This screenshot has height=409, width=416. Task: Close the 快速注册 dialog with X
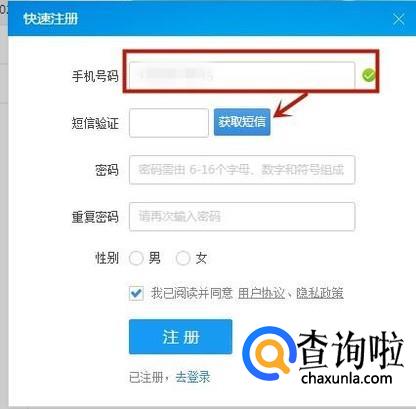[399, 19]
